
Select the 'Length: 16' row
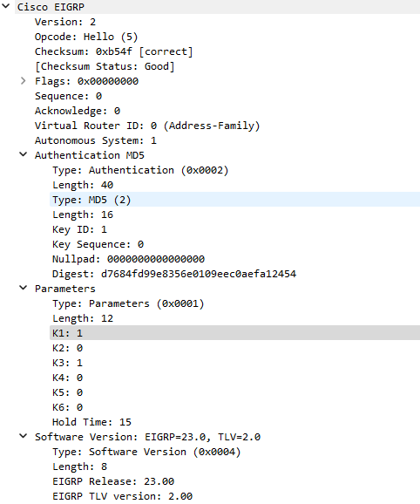point(83,215)
